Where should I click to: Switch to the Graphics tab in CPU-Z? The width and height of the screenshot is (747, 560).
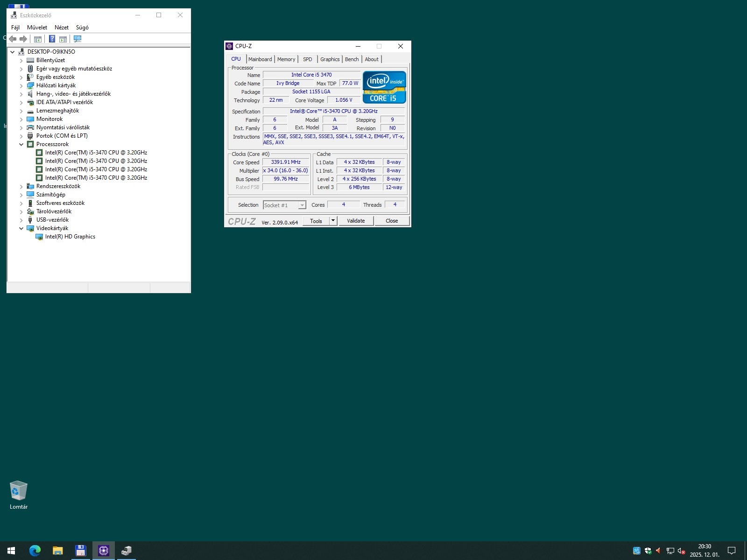[330, 59]
